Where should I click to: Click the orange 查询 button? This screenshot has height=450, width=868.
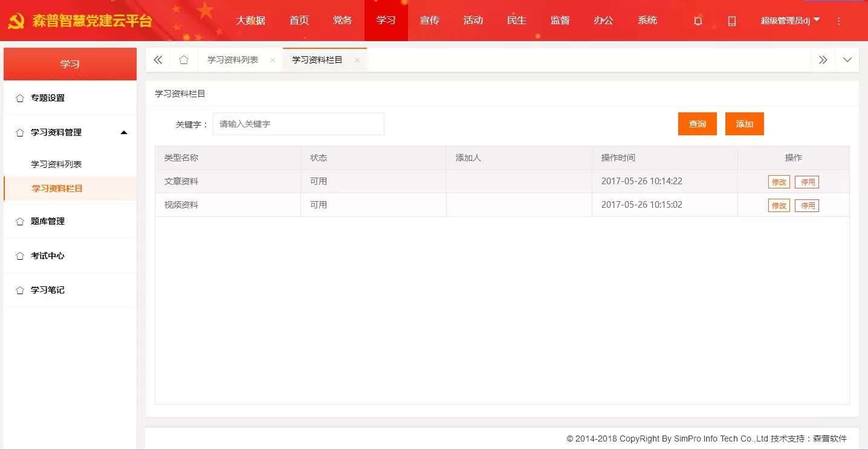698,124
